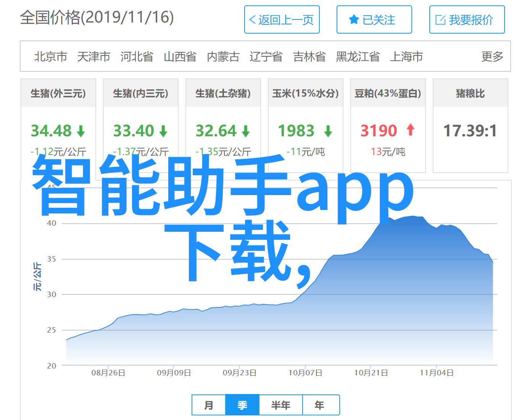Viewport: 519px width, 420px height.
Task: Open 玉米(15%水分) price card
Action: (x=306, y=126)
